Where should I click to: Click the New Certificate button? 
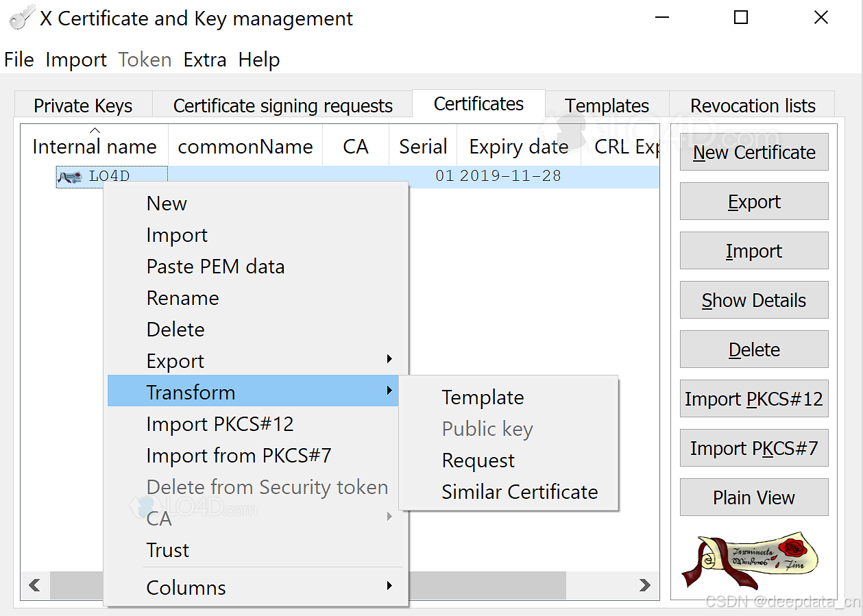(754, 152)
